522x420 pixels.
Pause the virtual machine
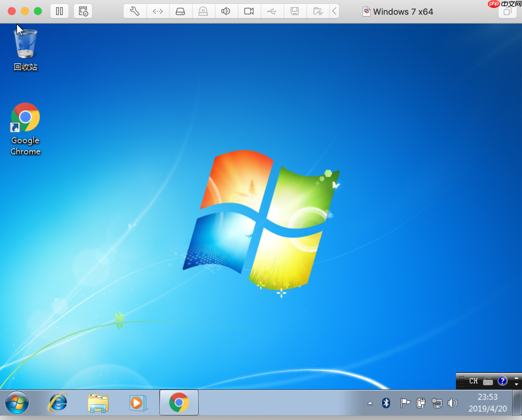click(59, 11)
